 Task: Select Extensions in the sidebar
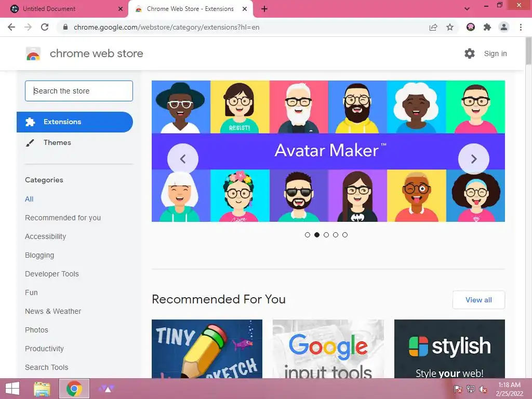coord(75,122)
